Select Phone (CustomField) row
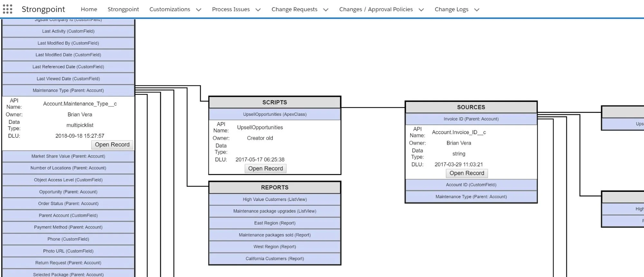 68,239
